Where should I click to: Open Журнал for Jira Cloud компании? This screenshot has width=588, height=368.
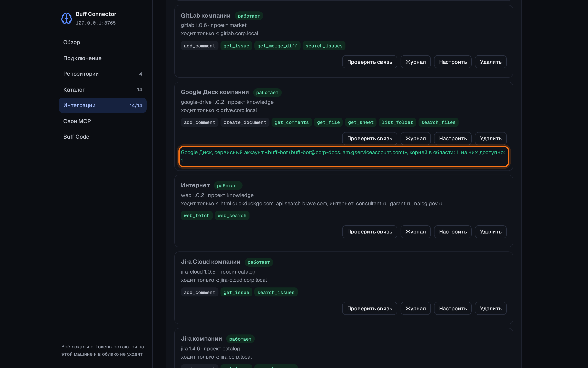pos(415,308)
